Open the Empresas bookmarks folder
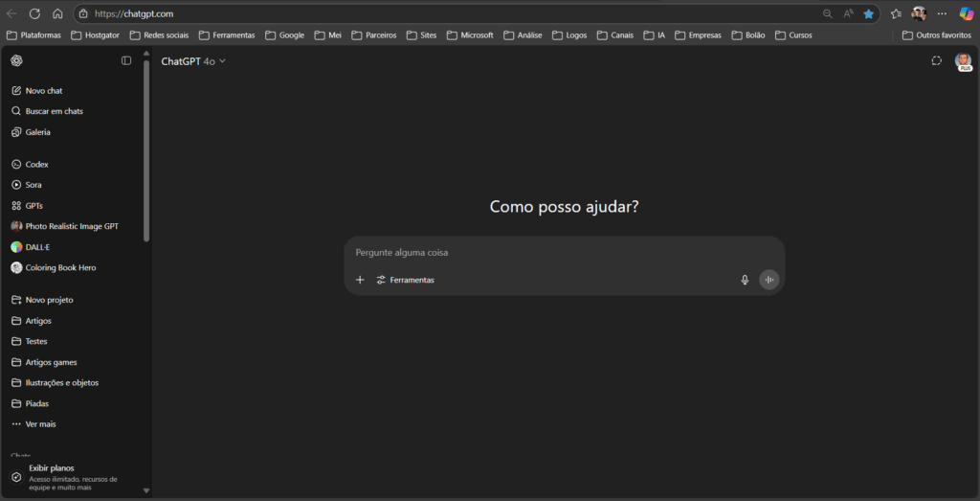980x501 pixels. [x=698, y=35]
